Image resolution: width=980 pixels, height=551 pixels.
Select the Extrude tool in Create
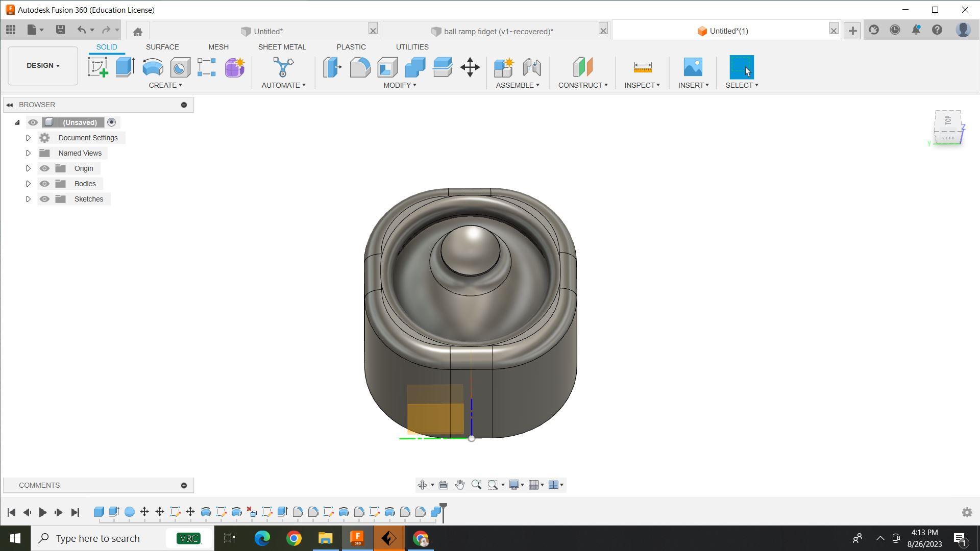coord(125,67)
